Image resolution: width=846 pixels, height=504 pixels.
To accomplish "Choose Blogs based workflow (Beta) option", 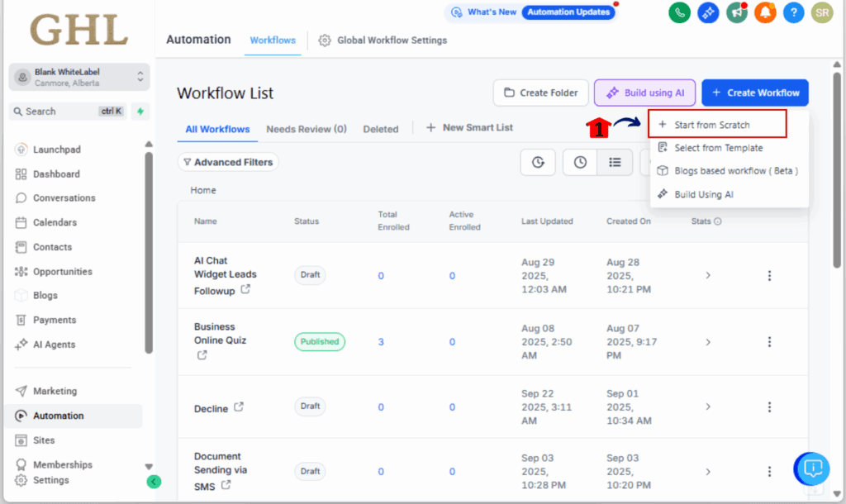I will [x=729, y=170].
